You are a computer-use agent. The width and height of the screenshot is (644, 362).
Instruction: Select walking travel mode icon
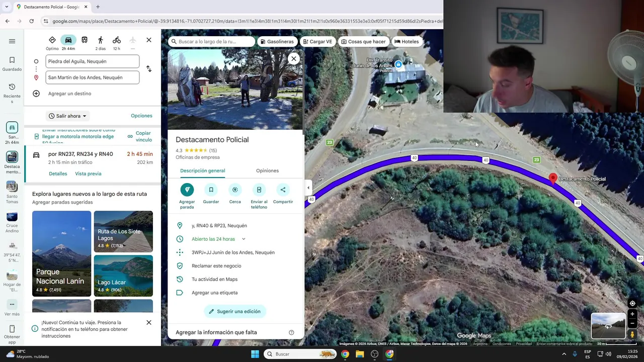click(101, 40)
